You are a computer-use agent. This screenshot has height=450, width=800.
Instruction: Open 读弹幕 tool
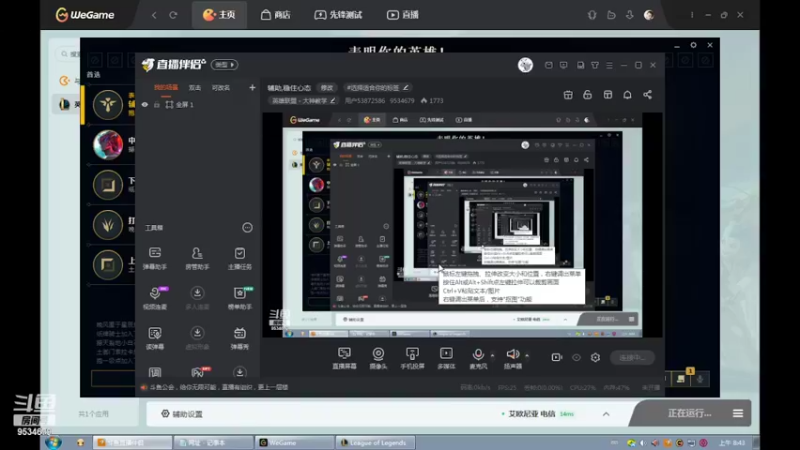155,338
